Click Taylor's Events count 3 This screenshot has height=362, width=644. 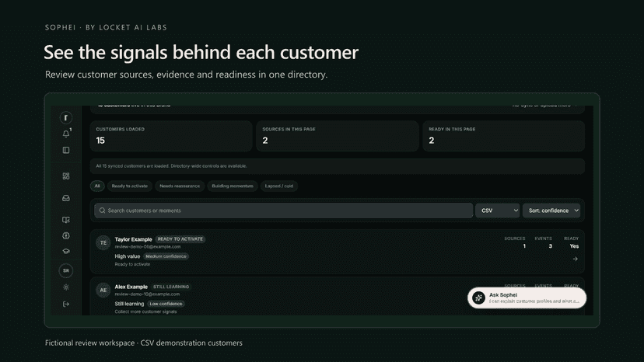pyautogui.click(x=551, y=246)
